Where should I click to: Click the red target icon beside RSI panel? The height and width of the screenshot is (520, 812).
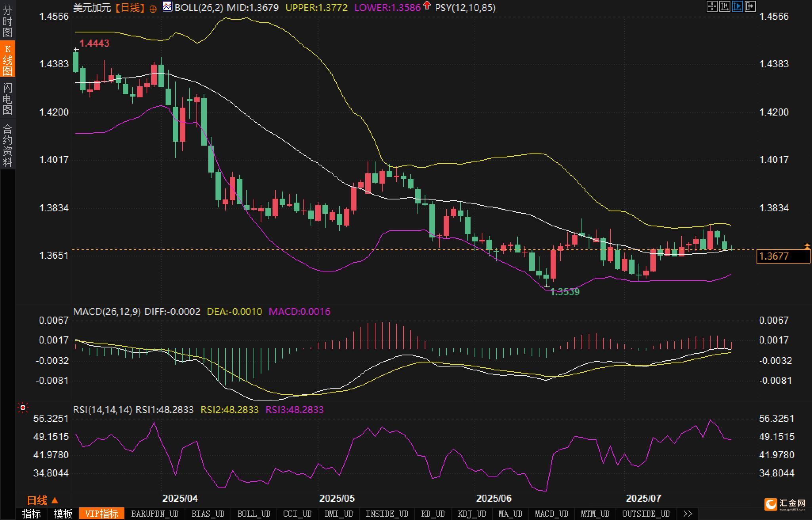coord(23,408)
